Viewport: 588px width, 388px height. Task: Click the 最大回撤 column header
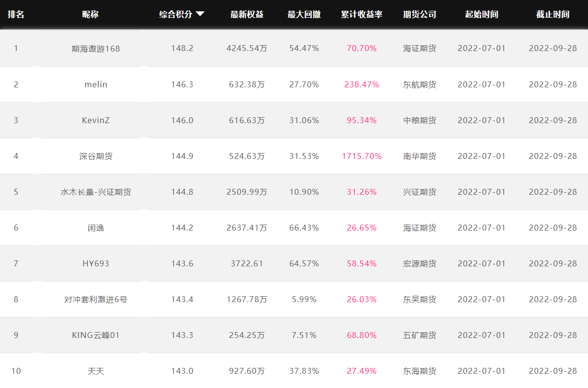304,14
